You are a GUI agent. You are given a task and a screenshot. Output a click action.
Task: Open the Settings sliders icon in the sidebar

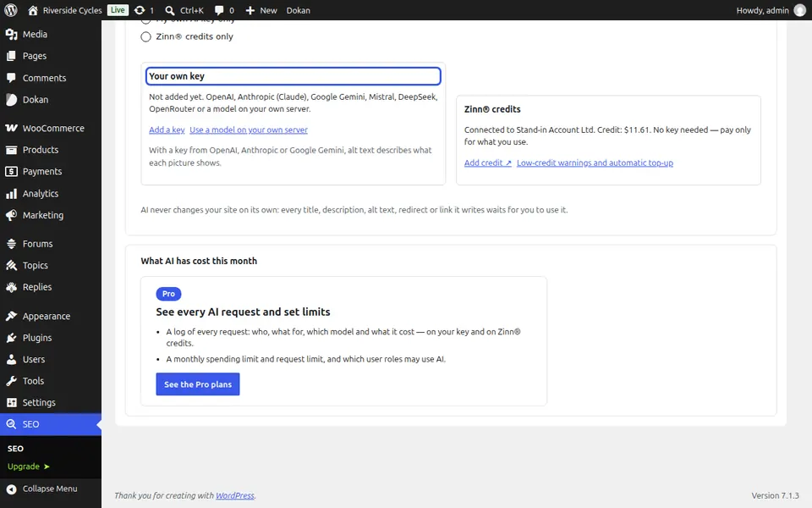[x=11, y=403]
